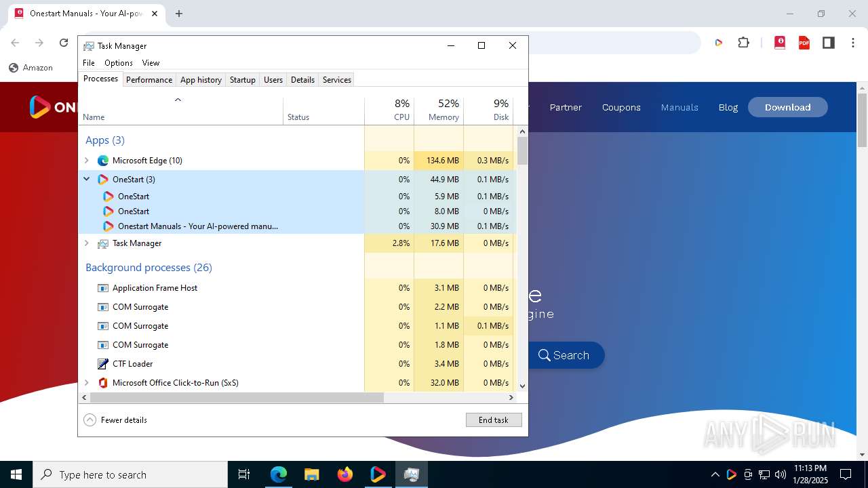The width and height of the screenshot is (868, 488).
Task: Click the red PDF extension icon
Action: [804, 43]
